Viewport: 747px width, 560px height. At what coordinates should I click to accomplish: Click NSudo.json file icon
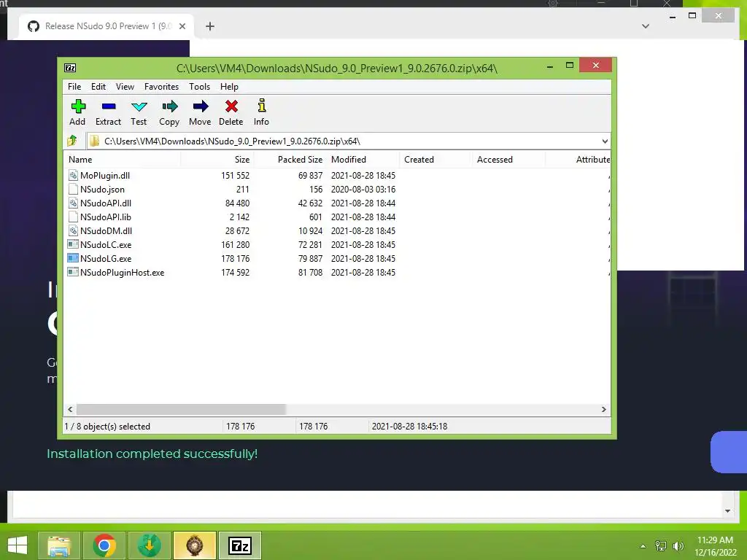coord(73,189)
